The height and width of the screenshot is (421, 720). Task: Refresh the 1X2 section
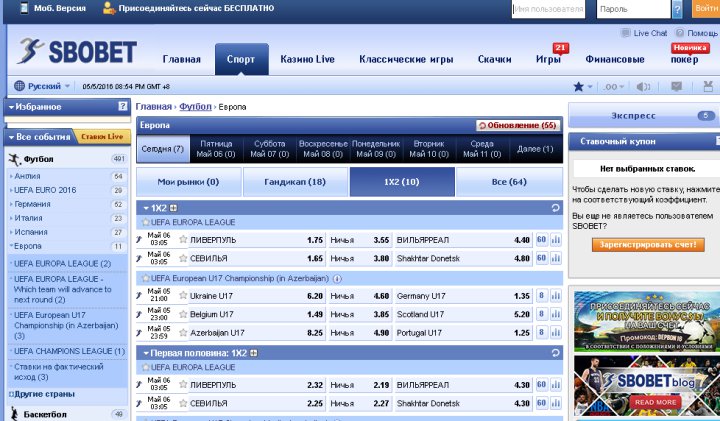(x=555, y=208)
